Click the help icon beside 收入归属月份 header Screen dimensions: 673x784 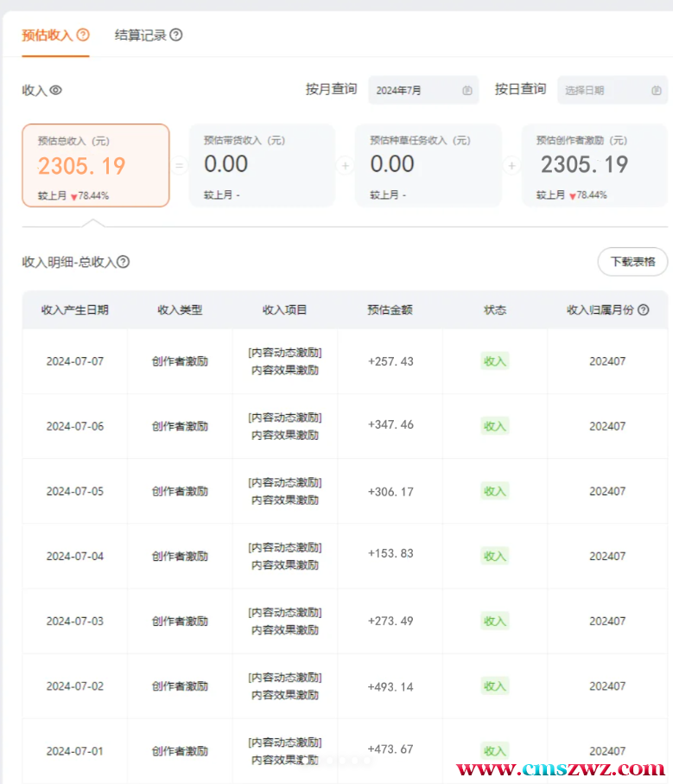click(643, 309)
